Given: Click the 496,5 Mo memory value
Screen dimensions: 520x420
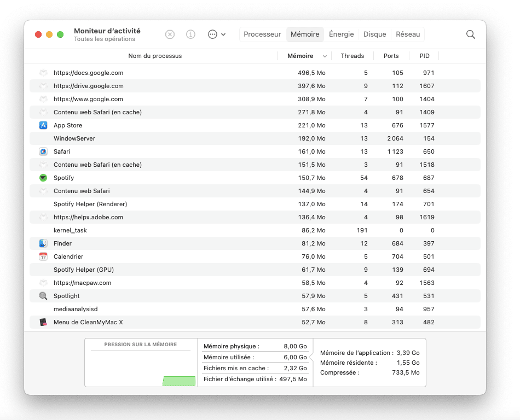Looking at the screenshot, I should 311,73.
